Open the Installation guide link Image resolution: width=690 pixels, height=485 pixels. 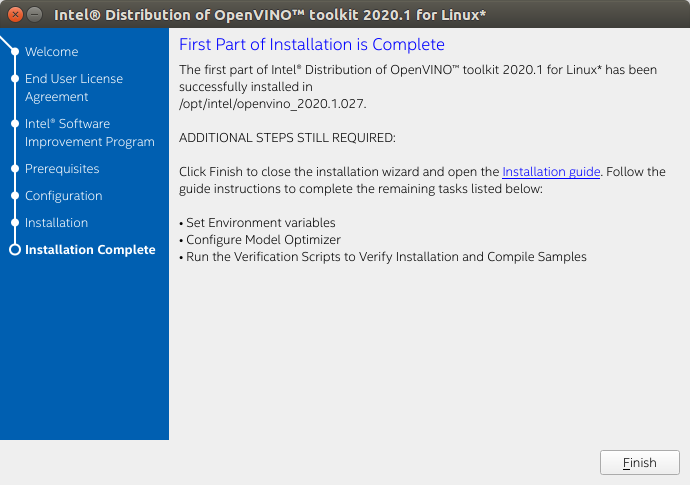click(x=551, y=172)
